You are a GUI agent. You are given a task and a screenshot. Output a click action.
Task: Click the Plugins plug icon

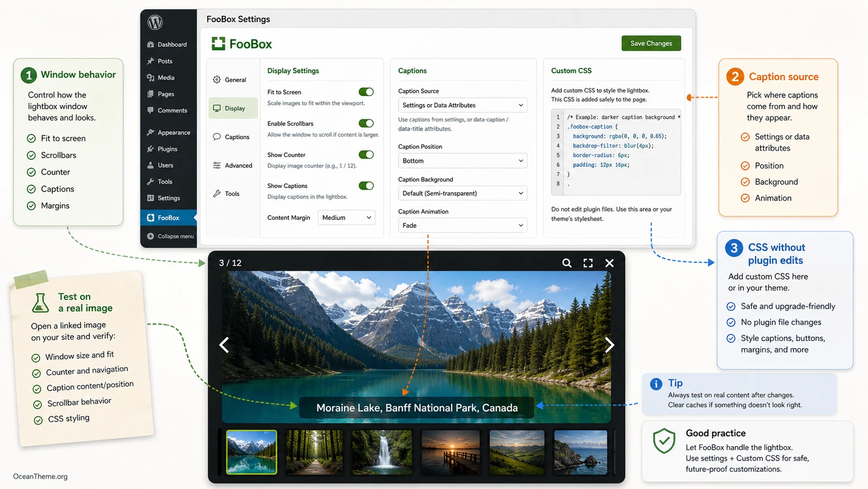(x=151, y=149)
